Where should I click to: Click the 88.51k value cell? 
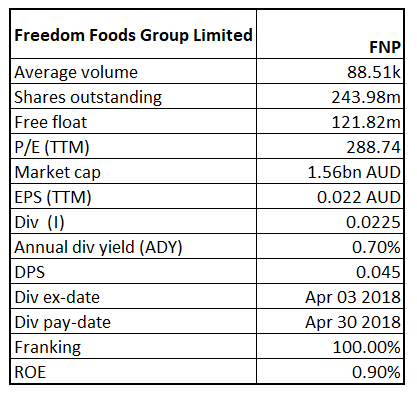(x=330, y=71)
